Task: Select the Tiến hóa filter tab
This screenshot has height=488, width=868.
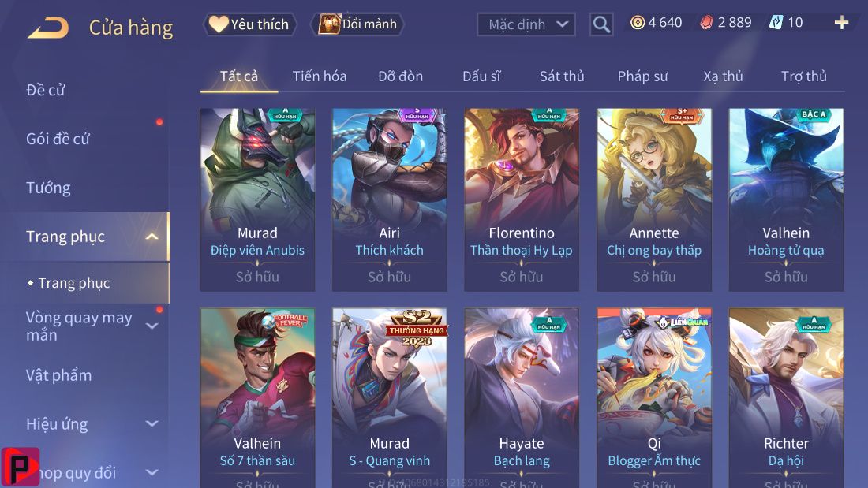Action: (320, 76)
